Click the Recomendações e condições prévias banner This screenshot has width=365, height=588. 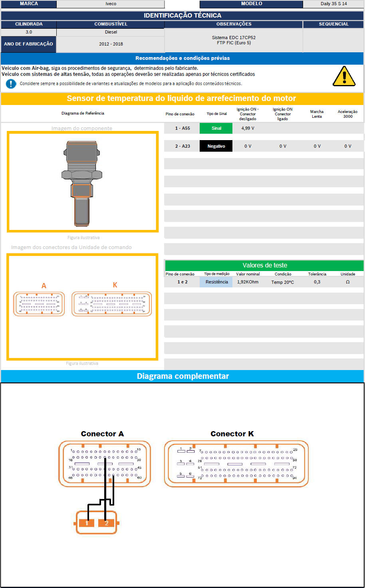[x=182, y=58]
